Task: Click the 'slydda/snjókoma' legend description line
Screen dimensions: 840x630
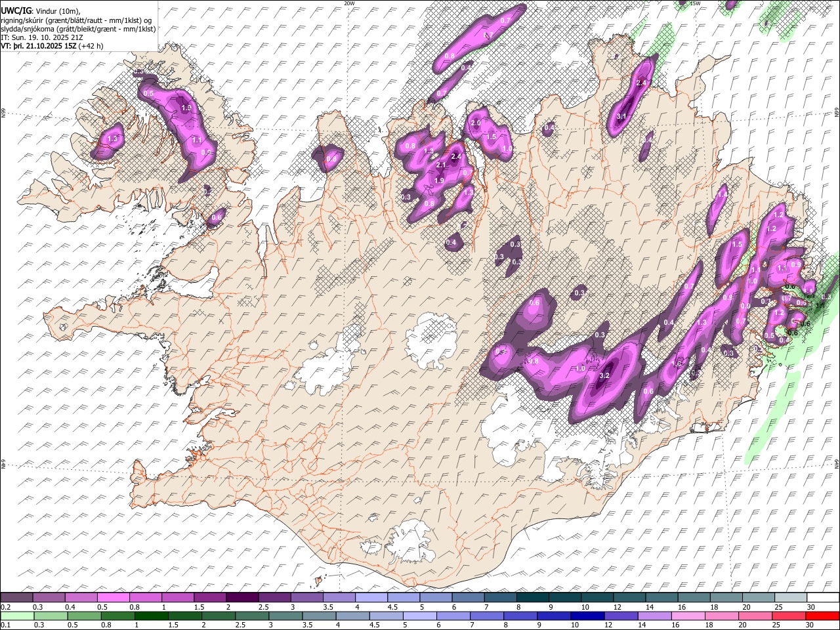Action: click(78, 29)
